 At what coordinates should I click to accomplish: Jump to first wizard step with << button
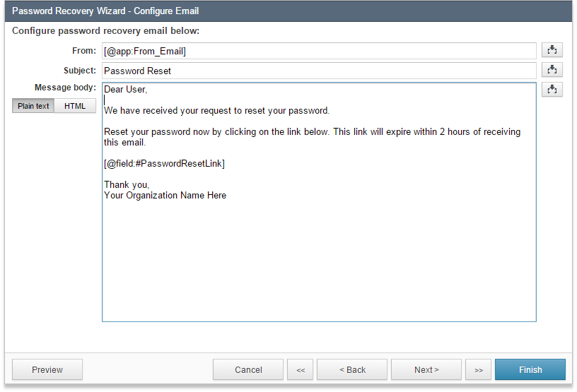point(301,369)
